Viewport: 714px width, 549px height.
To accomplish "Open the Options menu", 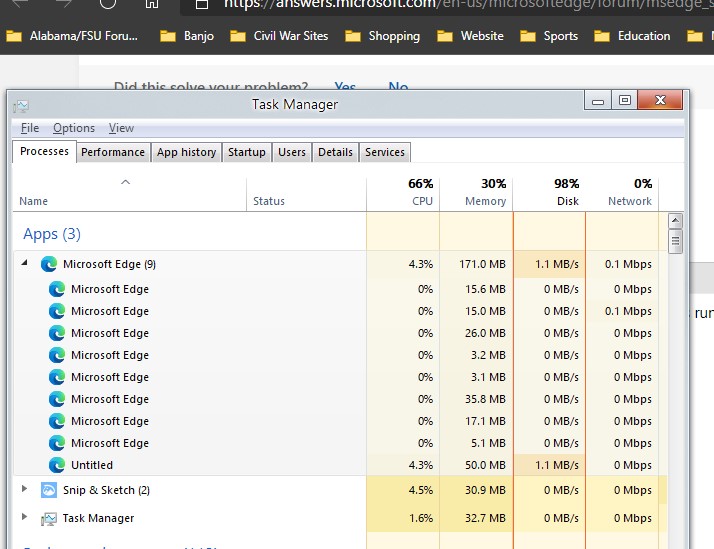I will click(74, 128).
